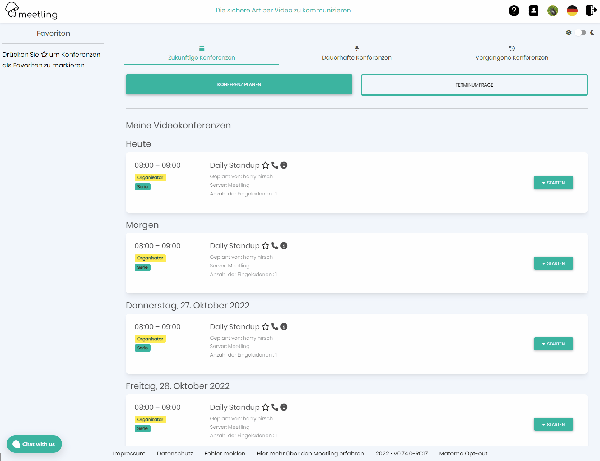This screenshot has height=461, width=600.
Task: Expand the action button for tomorrow's meeting
Action: pyautogui.click(x=553, y=264)
